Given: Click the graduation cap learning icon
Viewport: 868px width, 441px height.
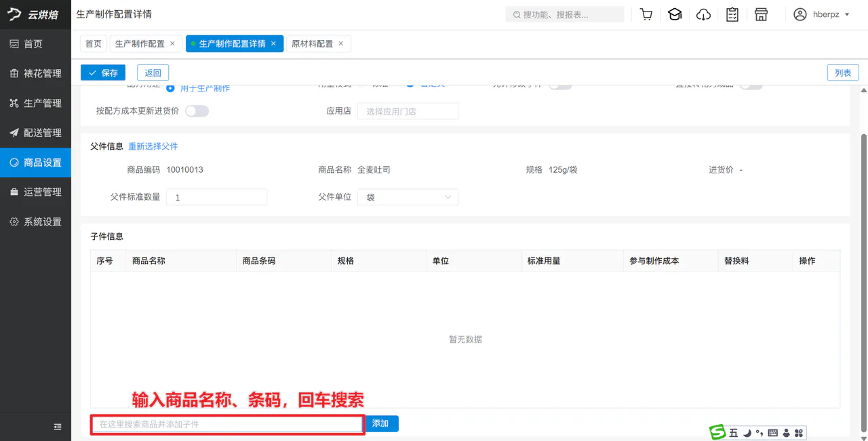Looking at the screenshot, I should click(x=675, y=14).
